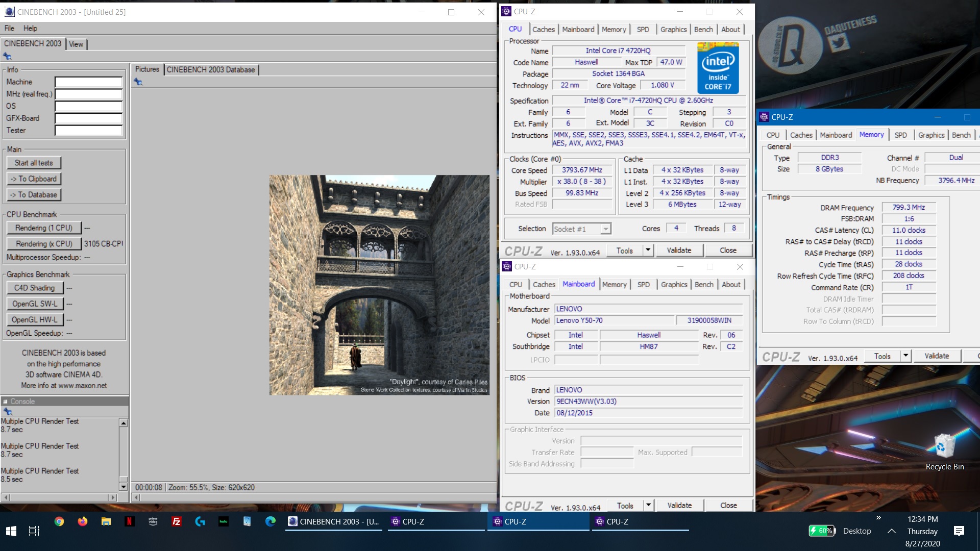
Task: Click the CPU-Z CPU window title icon
Action: coord(506,11)
